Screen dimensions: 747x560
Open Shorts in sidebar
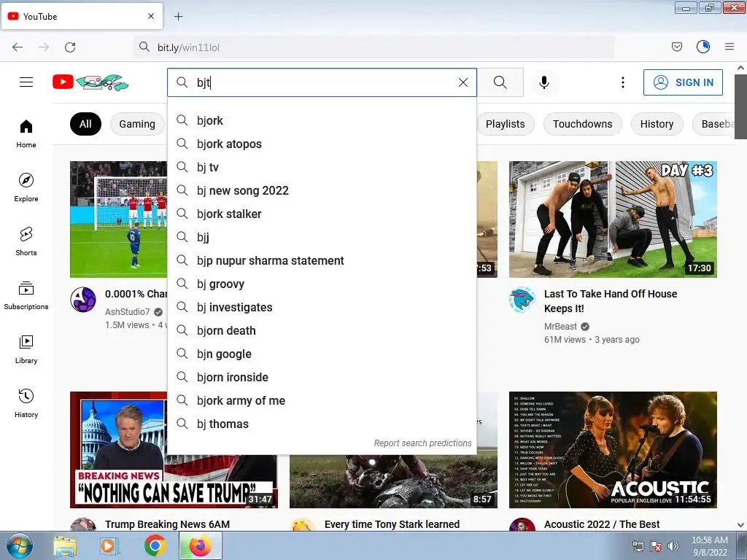pos(26,241)
